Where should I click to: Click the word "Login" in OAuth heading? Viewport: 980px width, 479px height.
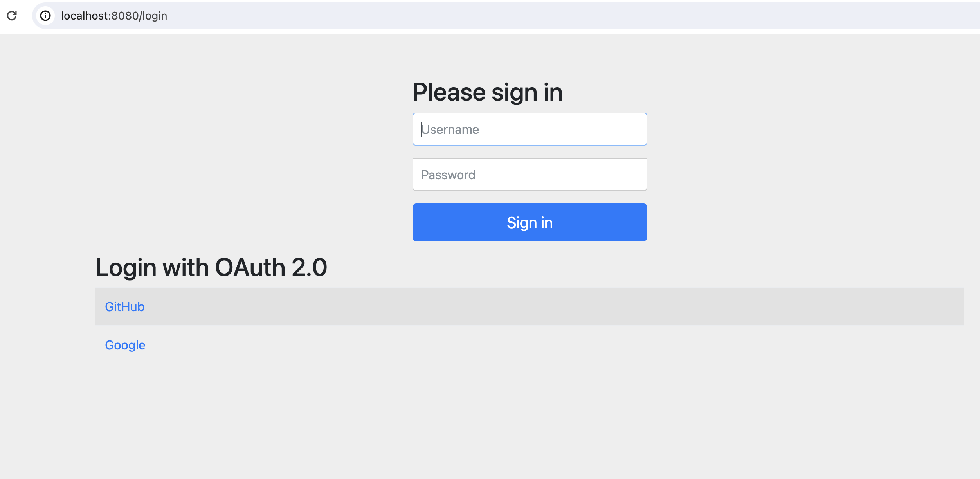pos(126,268)
